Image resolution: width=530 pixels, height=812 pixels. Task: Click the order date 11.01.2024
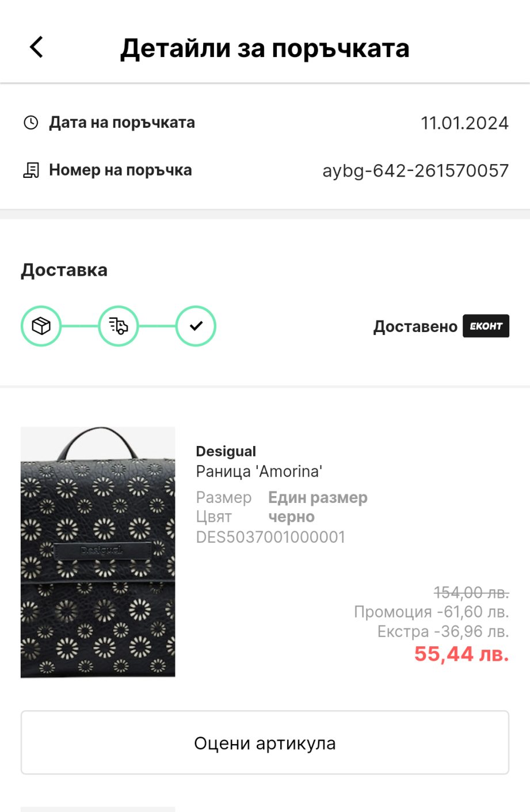[464, 123]
